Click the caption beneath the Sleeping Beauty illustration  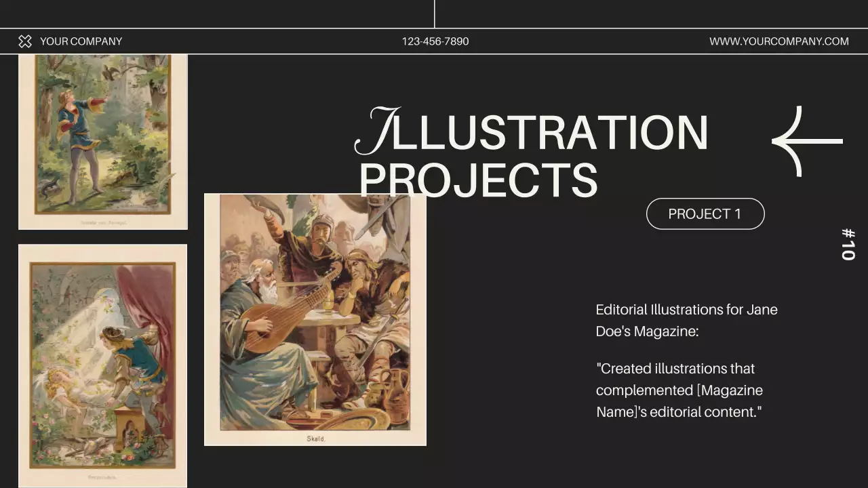click(102, 476)
